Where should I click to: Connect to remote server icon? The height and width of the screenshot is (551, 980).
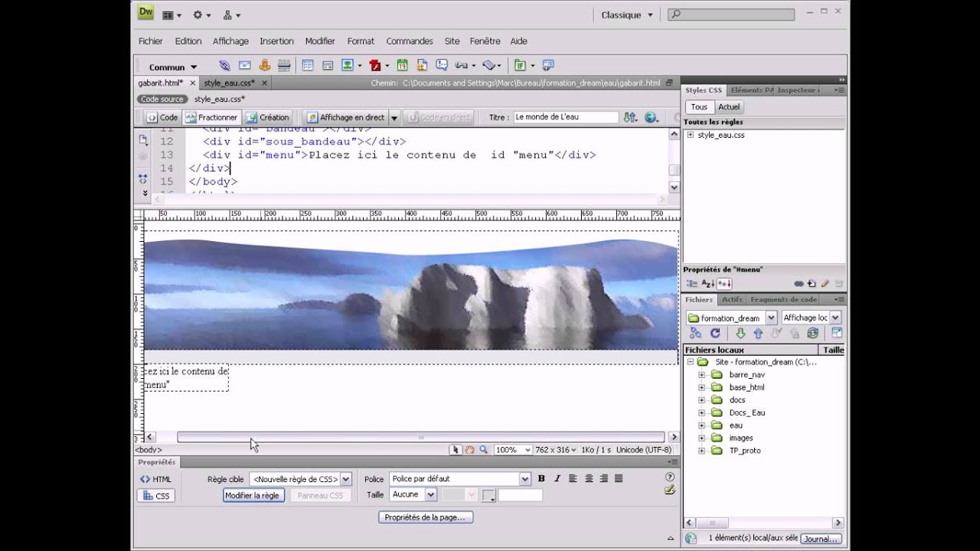pos(695,334)
